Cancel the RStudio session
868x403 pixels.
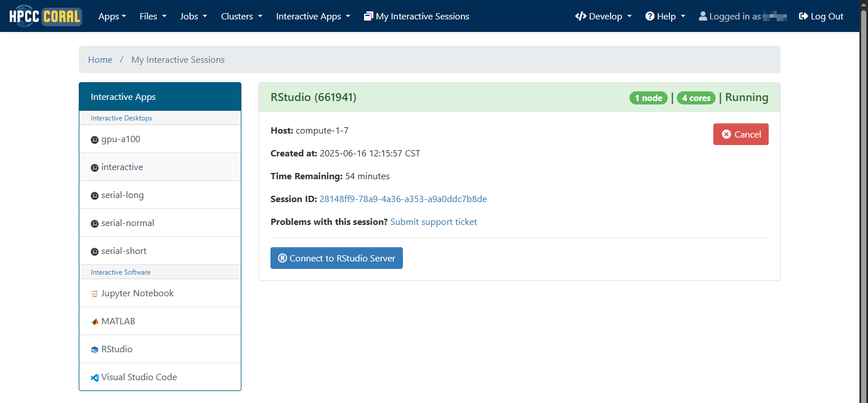coord(741,134)
